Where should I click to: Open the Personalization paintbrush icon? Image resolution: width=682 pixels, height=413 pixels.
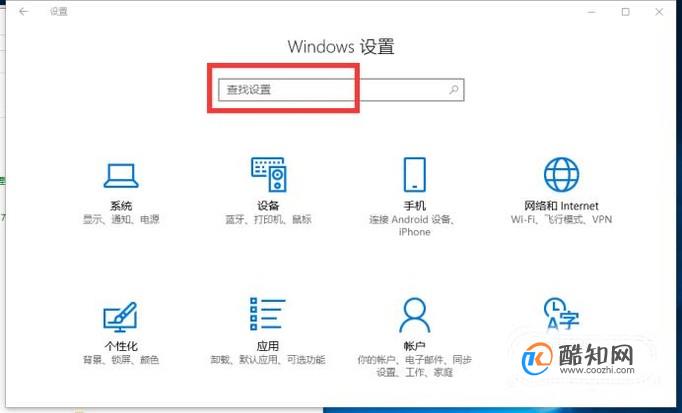click(x=120, y=316)
